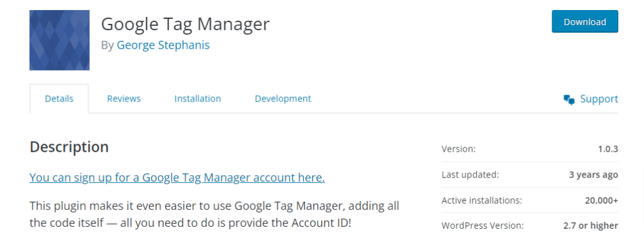Click the Version label in the sidebar

coord(458,149)
